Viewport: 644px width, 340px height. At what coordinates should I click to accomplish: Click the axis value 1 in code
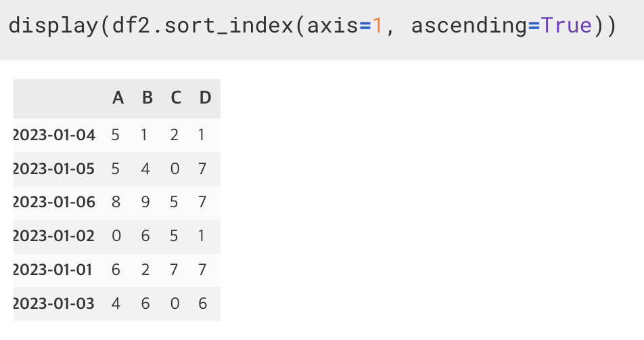coord(377,26)
